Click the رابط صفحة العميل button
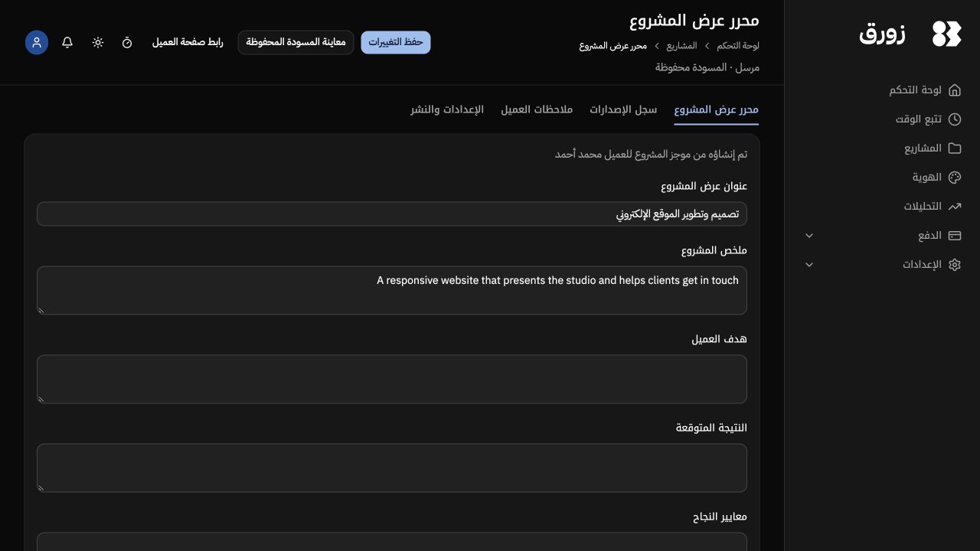 point(188,43)
